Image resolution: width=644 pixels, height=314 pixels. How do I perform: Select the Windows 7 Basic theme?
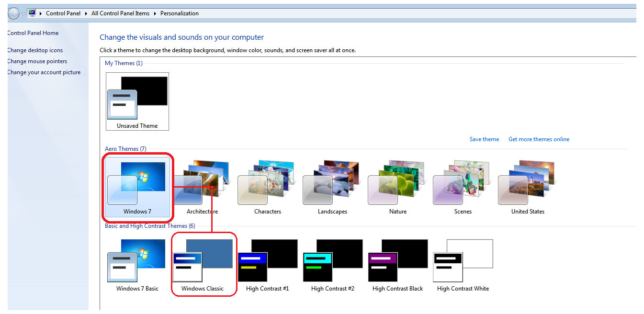tap(137, 266)
